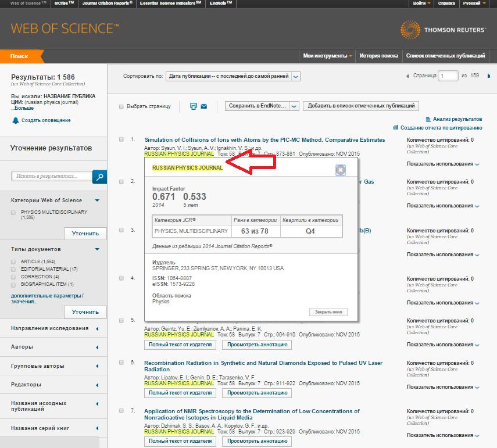Screen dimensions: 497x448
Task: Select the checkbox for result 5
Action: tap(121, 320)
